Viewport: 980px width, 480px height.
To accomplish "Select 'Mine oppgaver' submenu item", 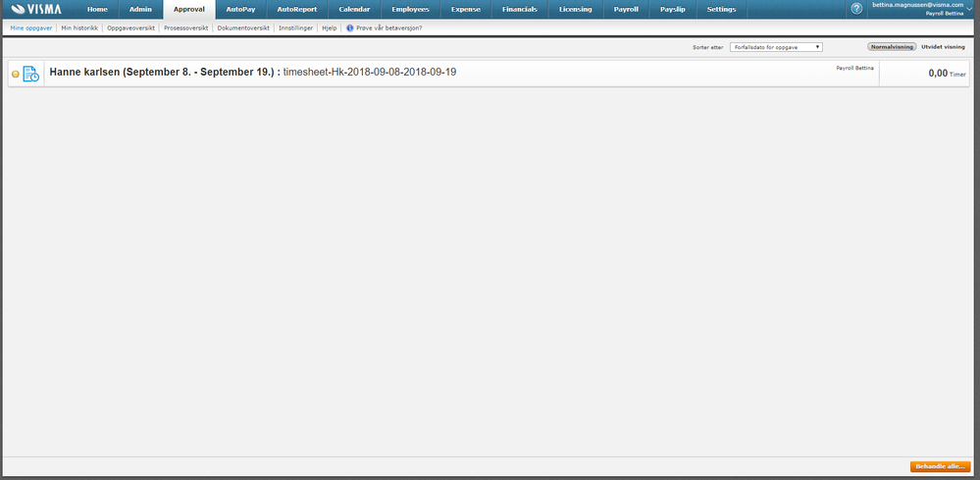I will [x=31, y=28].
